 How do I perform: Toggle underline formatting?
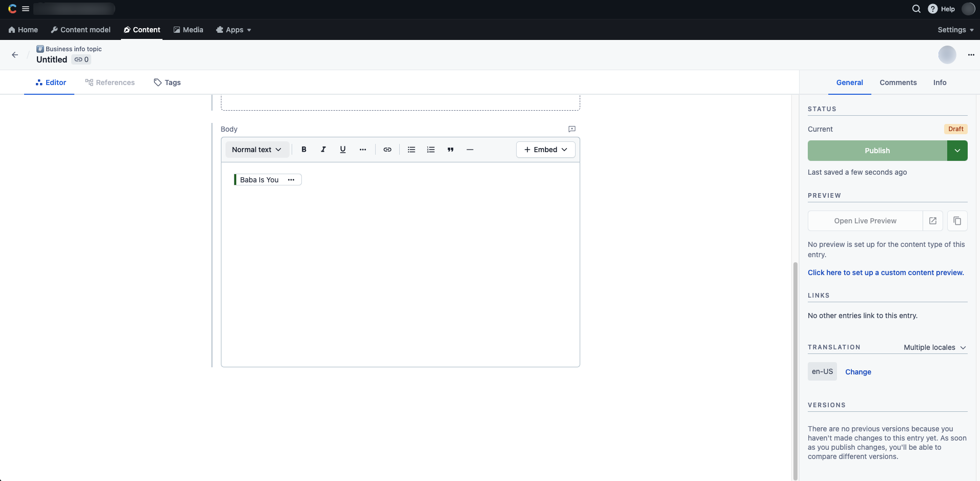coord(343,150)
